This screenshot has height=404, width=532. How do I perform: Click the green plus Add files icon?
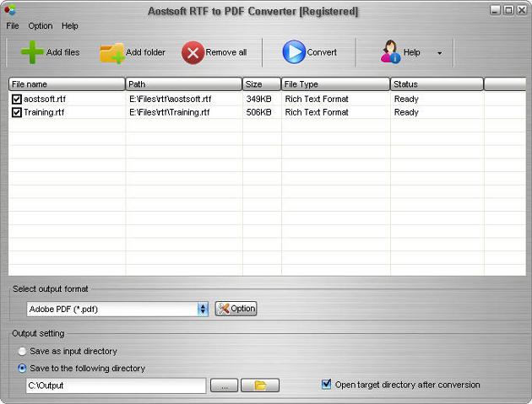(x=32, y=52)
